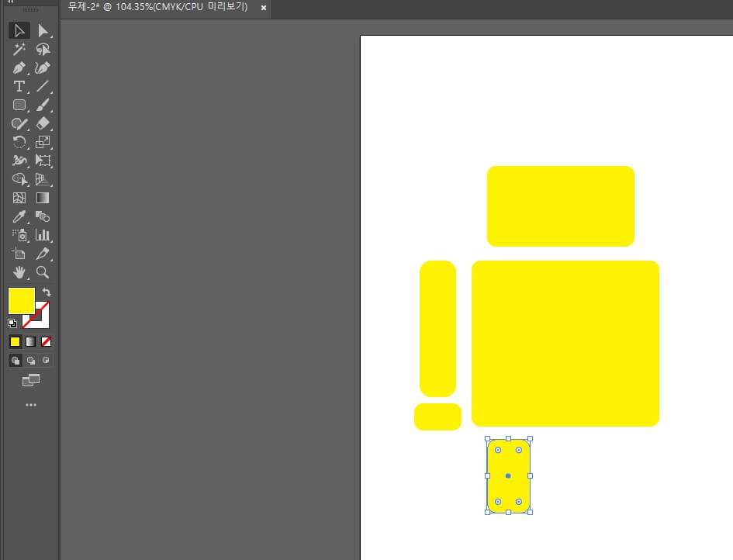Click the Stroke swatch showing none

tap(41, 320)
